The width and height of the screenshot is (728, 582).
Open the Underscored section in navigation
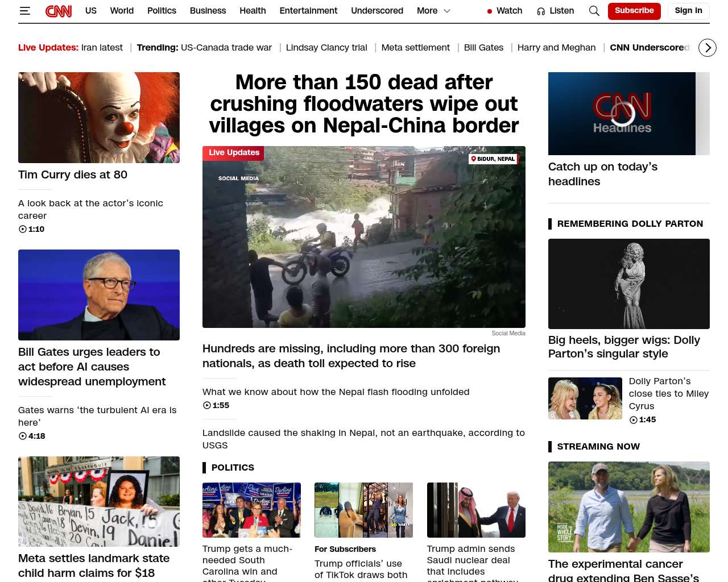pyautogui.click(x=377, y=11)
